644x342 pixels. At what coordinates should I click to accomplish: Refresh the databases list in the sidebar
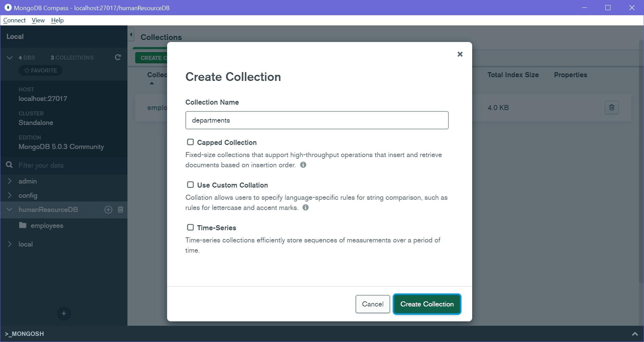point(118,58)
